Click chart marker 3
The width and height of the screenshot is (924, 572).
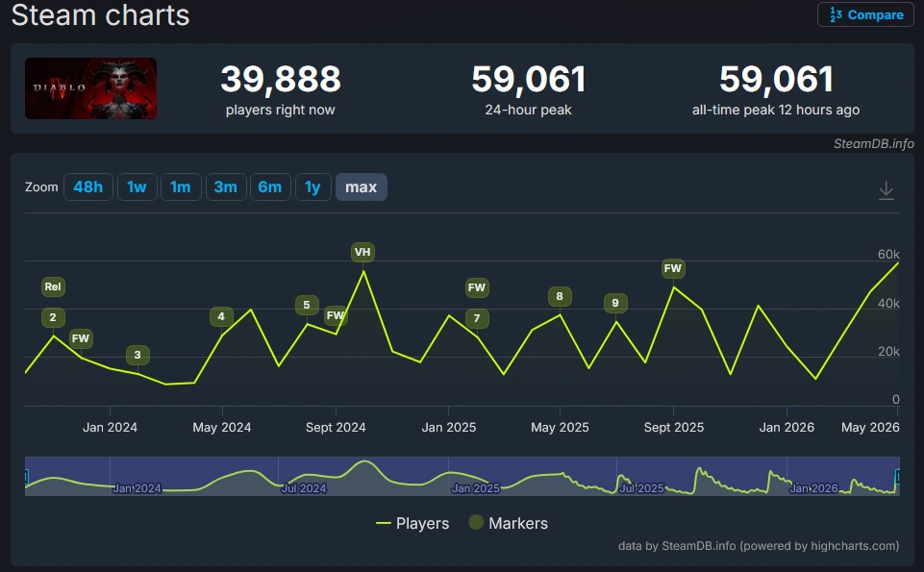point(137,355)
